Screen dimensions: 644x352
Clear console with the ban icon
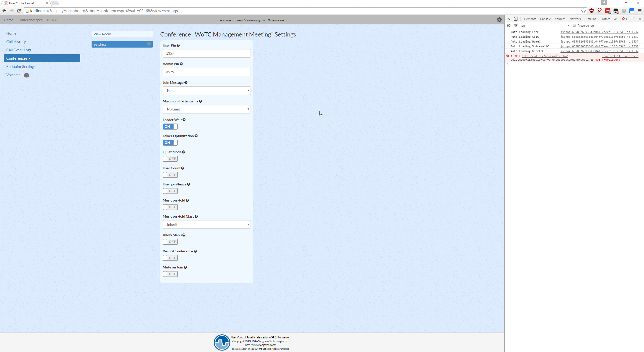coord(509,25)
